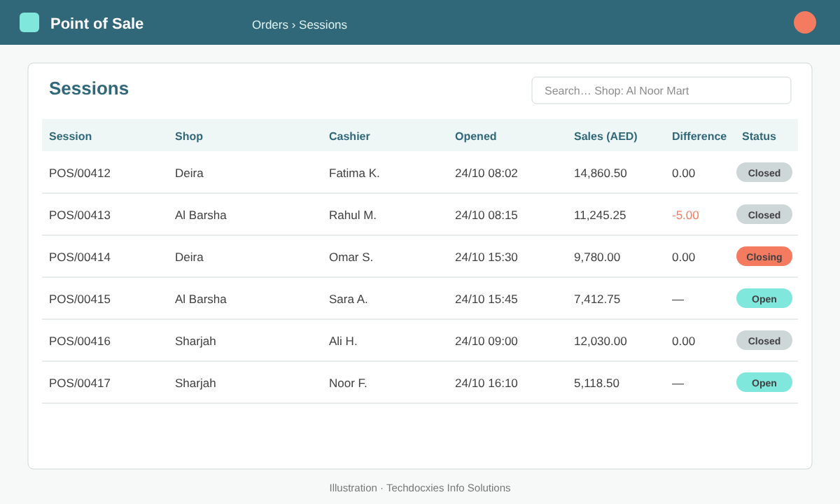Select cashier Omar S.
This screenshot has height=504, width=840.
tap(351, 257)
